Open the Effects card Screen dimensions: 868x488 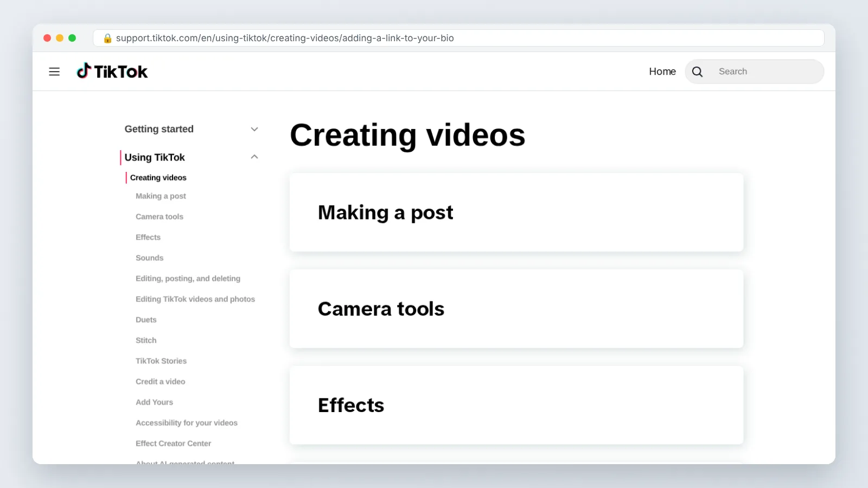click(516, 406)
